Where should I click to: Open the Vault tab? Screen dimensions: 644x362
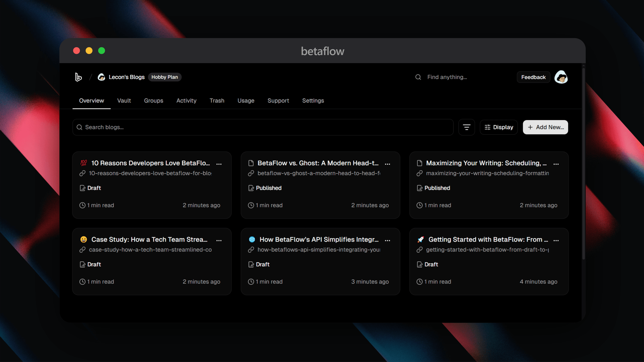[124, 100]
